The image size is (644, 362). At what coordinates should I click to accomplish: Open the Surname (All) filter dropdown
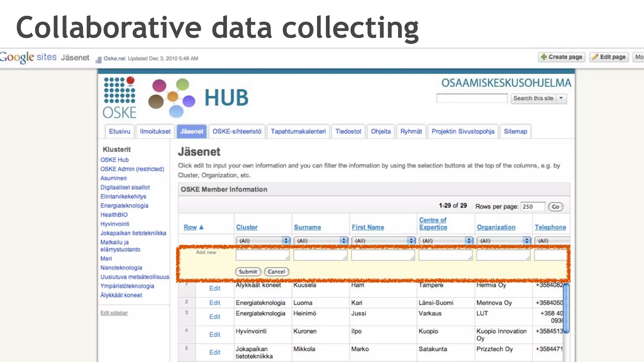coord(321,240)
